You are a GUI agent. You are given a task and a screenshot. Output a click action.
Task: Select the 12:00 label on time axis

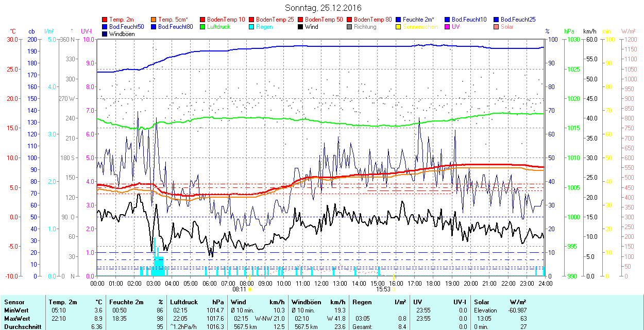coord(321,283)
